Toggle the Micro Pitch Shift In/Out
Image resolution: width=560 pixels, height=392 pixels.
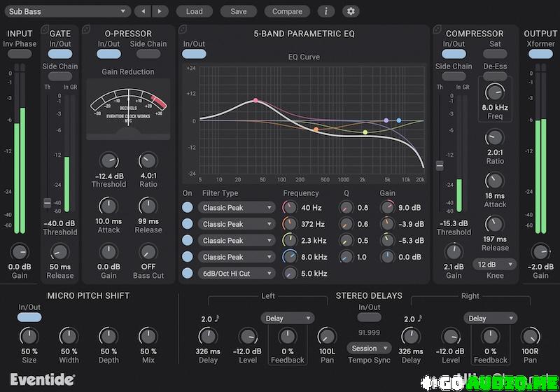point(29,316)
